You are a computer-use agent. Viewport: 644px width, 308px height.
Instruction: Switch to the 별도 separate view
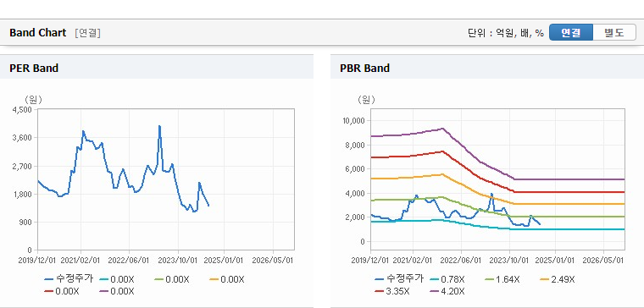pyautogui.click(x=614, y=32)
